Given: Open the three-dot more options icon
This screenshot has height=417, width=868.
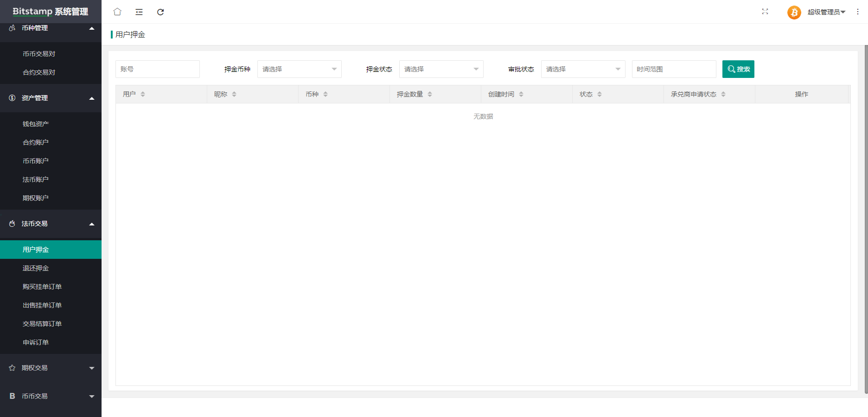Looking at the screenshot, I should click(x=858, y=12).
